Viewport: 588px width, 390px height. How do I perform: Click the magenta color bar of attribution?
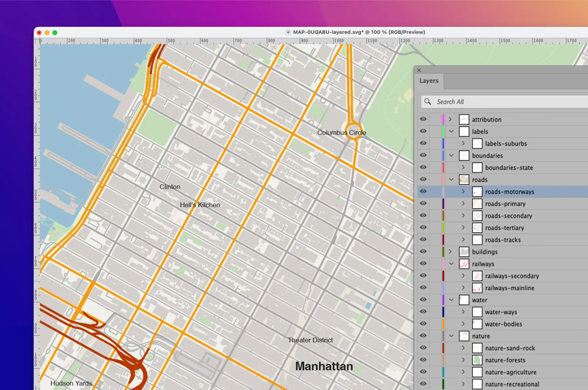[x=443, y=119]
